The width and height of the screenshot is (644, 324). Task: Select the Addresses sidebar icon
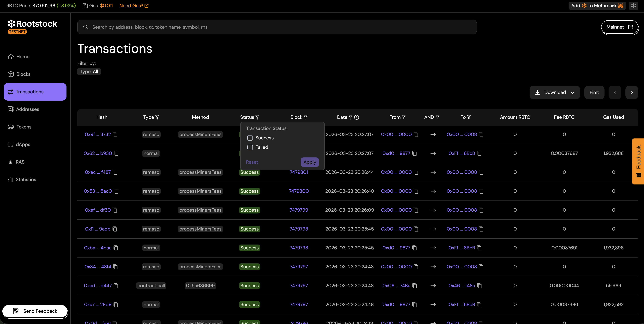click(x=10, y=109)
